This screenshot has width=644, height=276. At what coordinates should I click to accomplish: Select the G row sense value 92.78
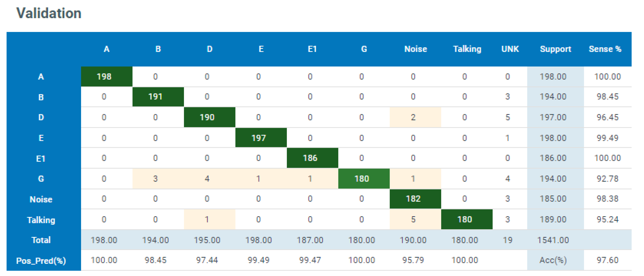pyautogui.click(x=607, y=178)
